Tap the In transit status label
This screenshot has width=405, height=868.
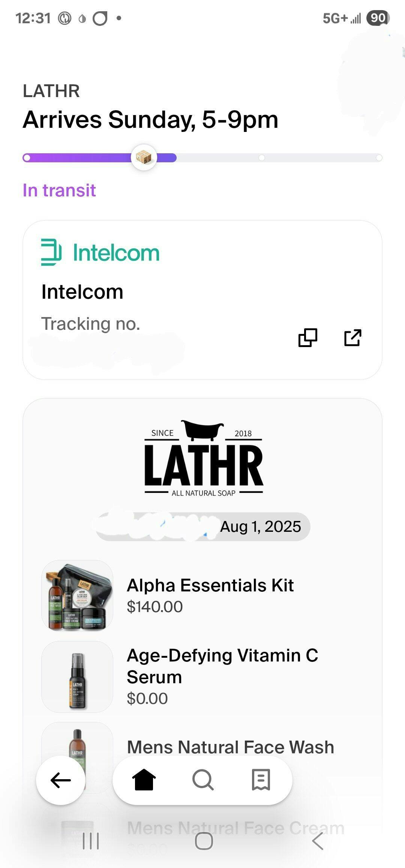pos(59,190)
